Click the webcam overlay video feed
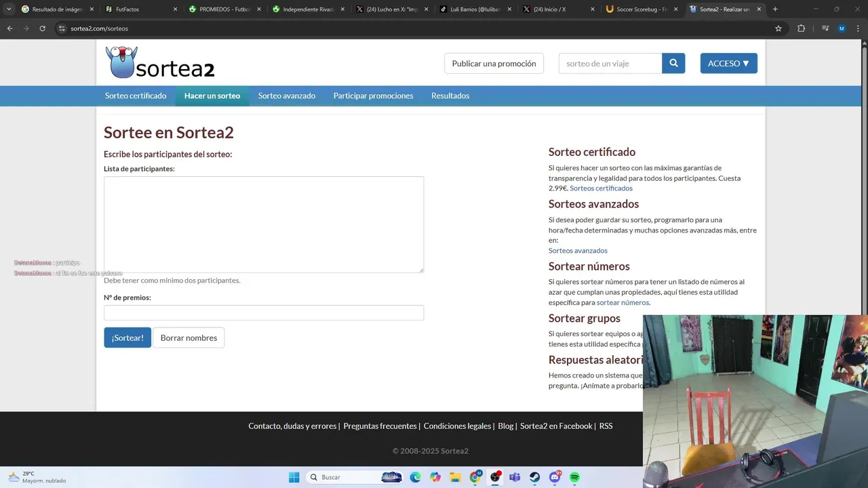The width and height of the screenshot is (868, 488). point(755,401)
